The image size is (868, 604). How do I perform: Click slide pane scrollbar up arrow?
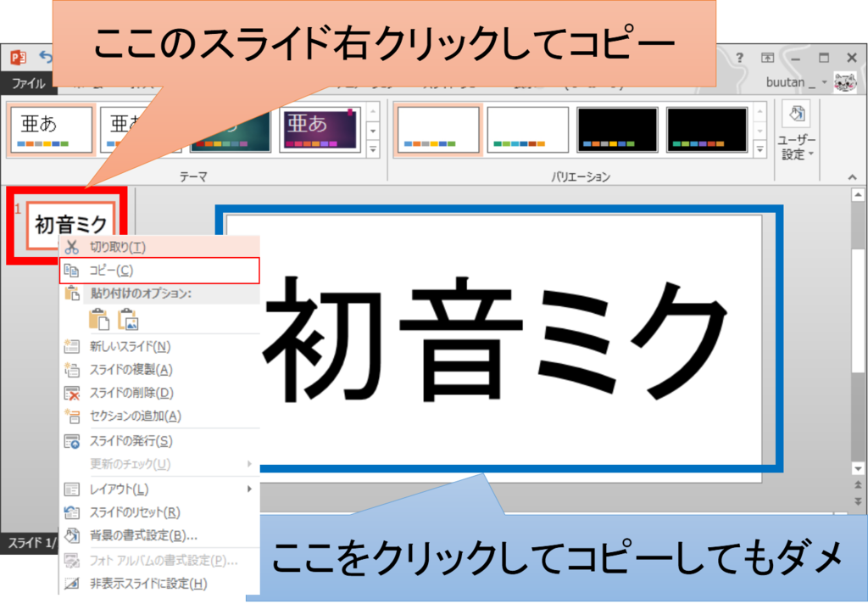coord(858,194)
